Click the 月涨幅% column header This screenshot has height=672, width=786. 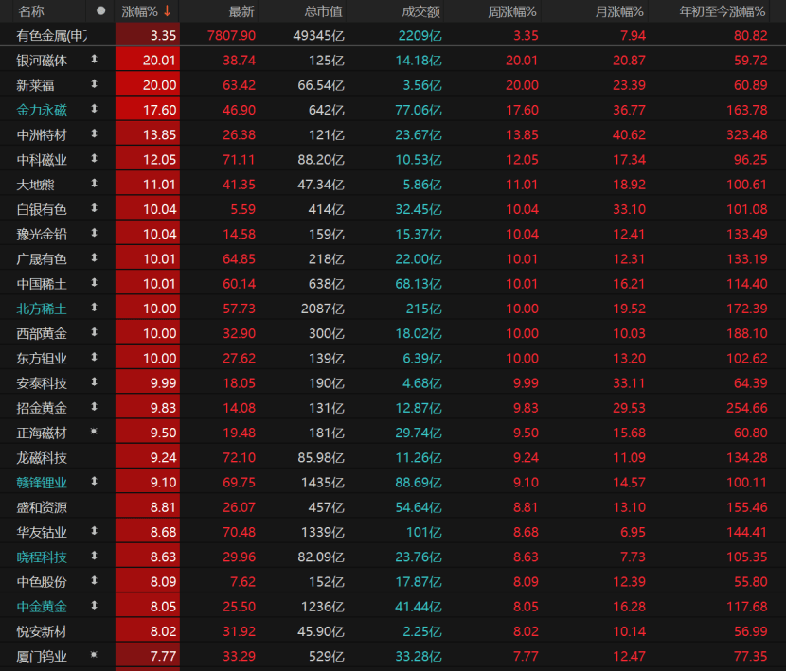618,11
